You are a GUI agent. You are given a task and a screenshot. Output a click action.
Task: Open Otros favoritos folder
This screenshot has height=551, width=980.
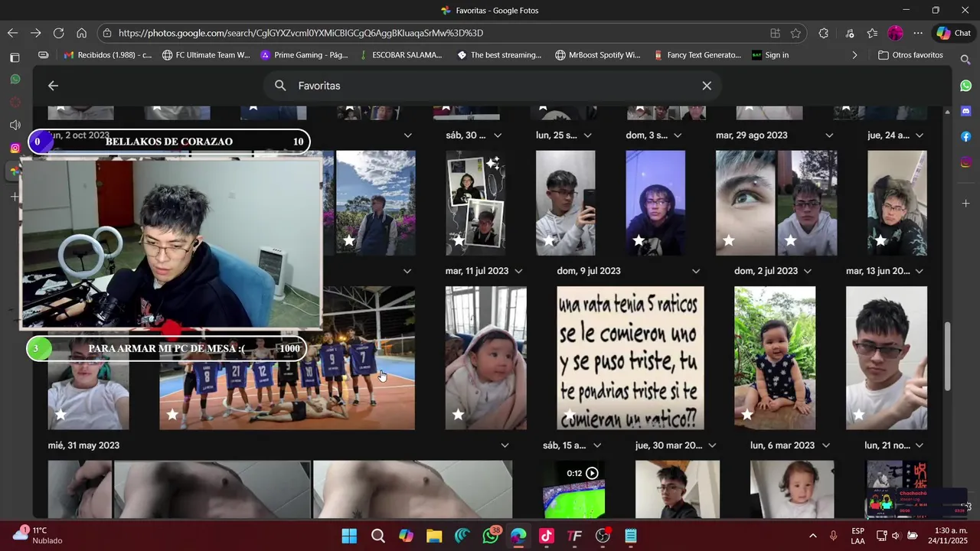click(x=910, y=55)
